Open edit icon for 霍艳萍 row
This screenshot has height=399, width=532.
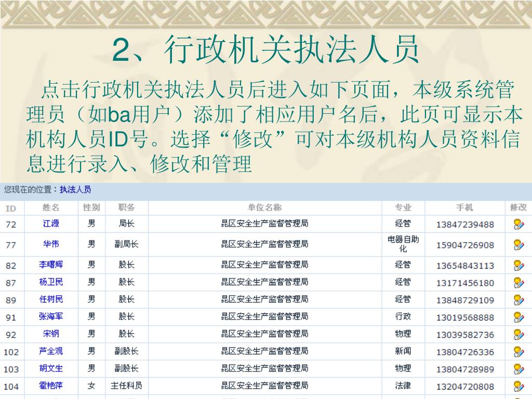pos(518,387)
